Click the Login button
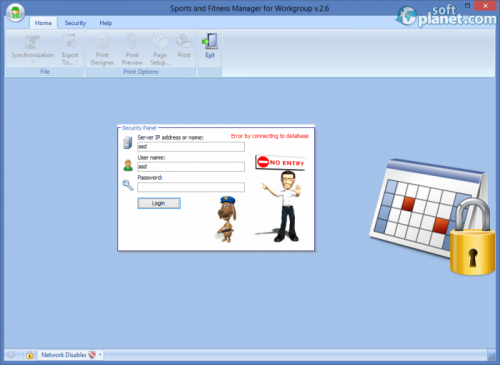500x365 pixels. [159, 203]
